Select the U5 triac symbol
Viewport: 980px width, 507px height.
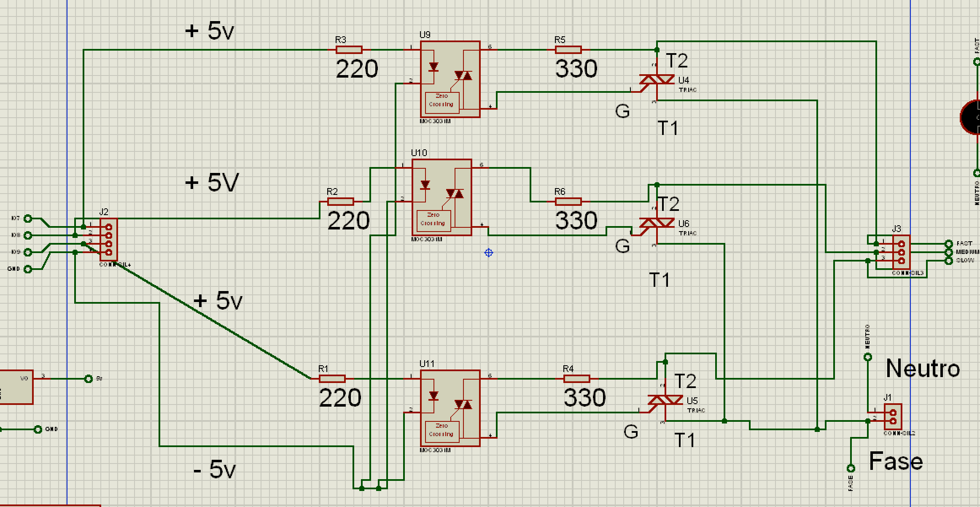(665, 400)
